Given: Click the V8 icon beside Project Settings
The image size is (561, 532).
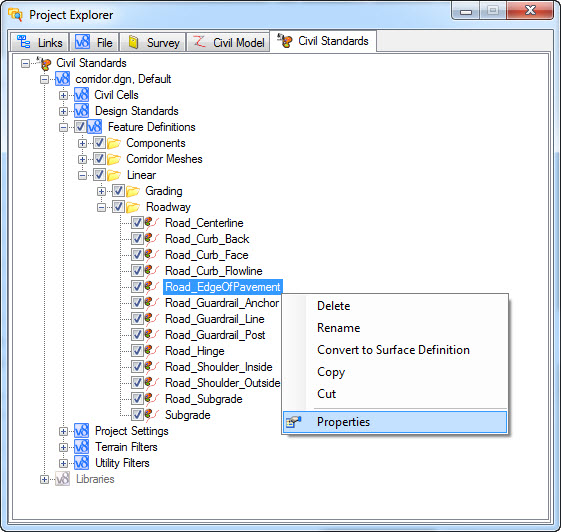Looking at the screenshot, I should [82, 431].
